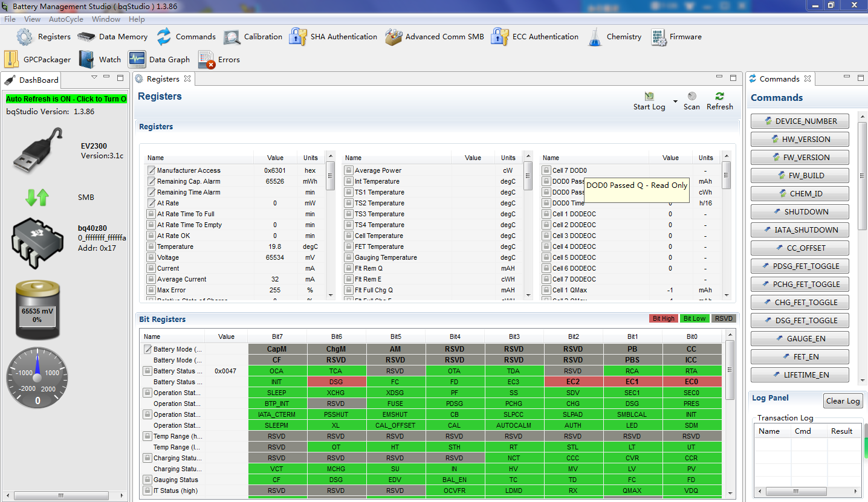This screenshot has width=868, height=502.
Task: Maximize the Commands panel
Action: pos(861,78)
